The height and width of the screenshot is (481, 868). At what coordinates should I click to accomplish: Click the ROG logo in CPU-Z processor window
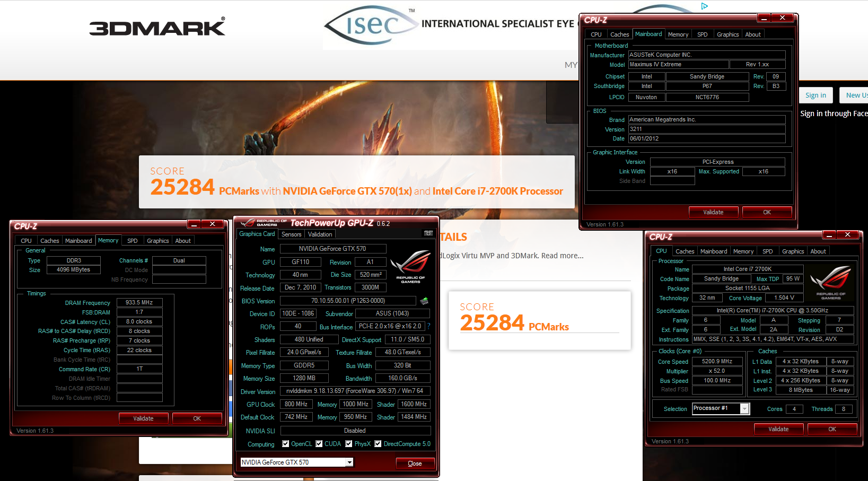coord(831,283)
